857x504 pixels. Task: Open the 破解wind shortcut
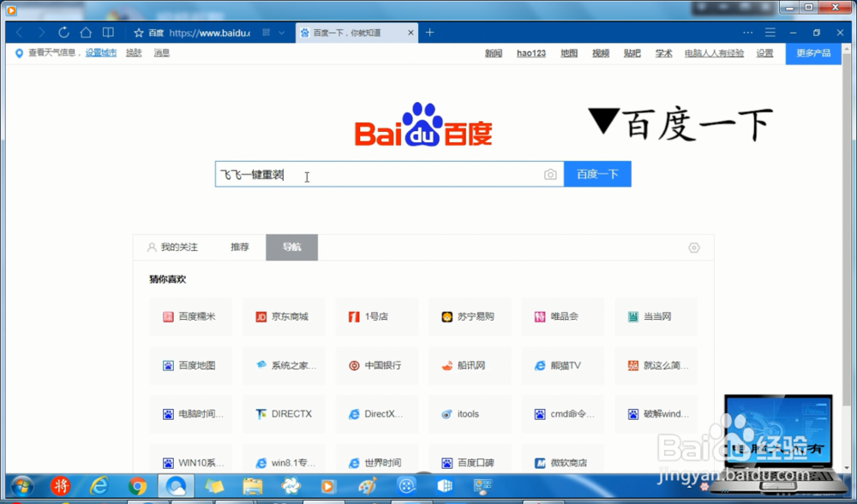coord(656,414)
